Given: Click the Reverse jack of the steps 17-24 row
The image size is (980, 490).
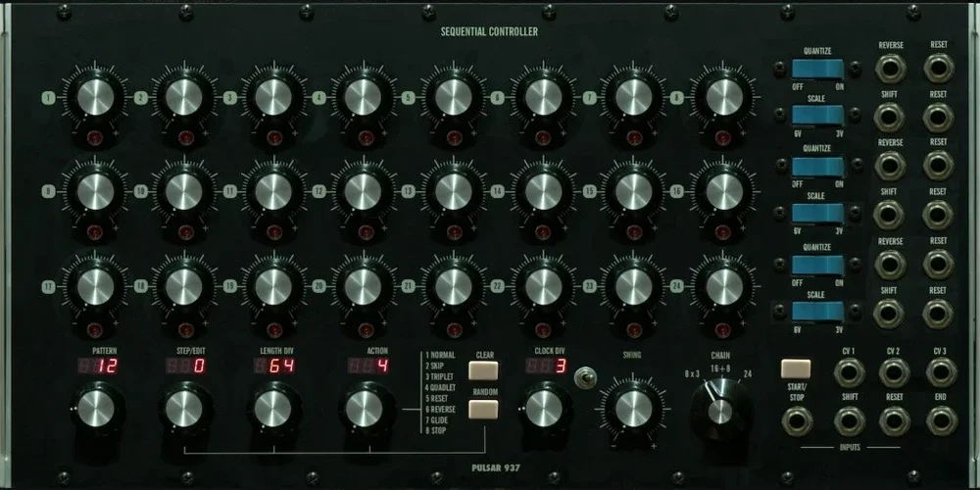Looking at the screenshot, I should [890, 264].
